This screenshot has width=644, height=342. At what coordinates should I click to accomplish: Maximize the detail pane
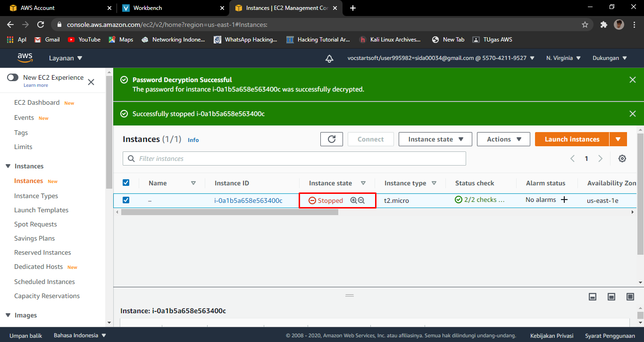pos(630,297)
